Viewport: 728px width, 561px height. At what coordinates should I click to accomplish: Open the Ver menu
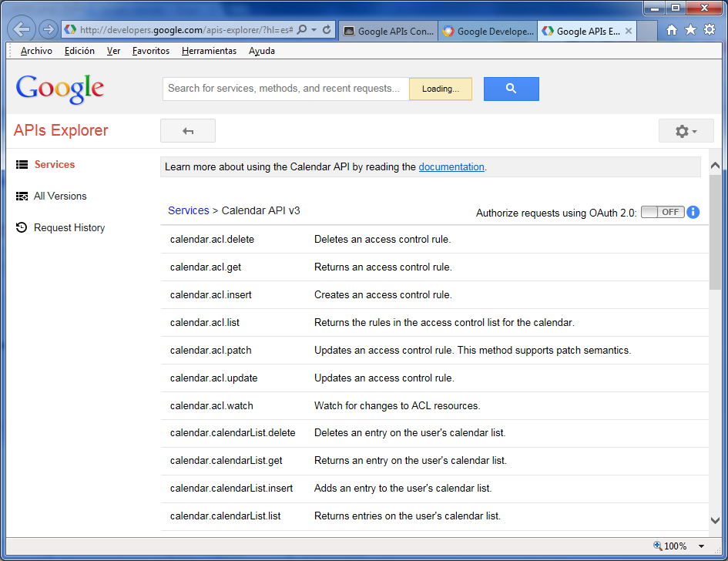click(113, 51)
